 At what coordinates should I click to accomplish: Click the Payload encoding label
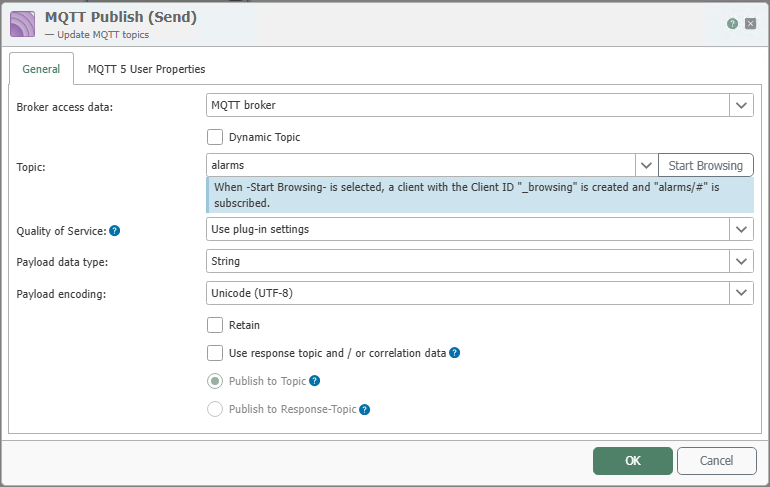pyautogui.click(x=61, y=294)
